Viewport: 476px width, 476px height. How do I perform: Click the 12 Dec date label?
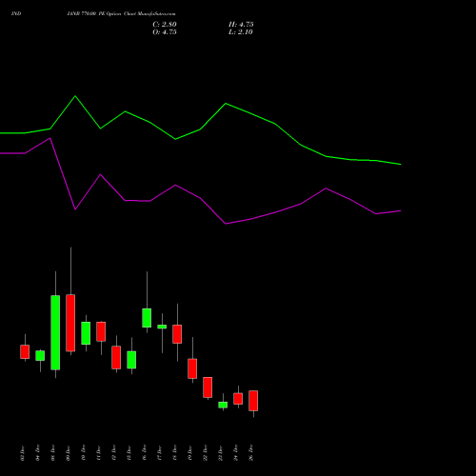click(x=114, y=453)
